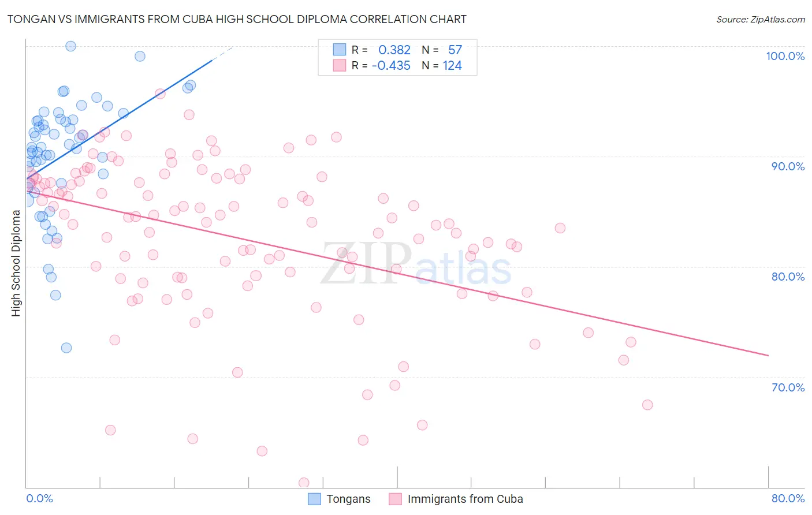Click the chart title text
Viewport: 812px width, 515px height.
237,19
